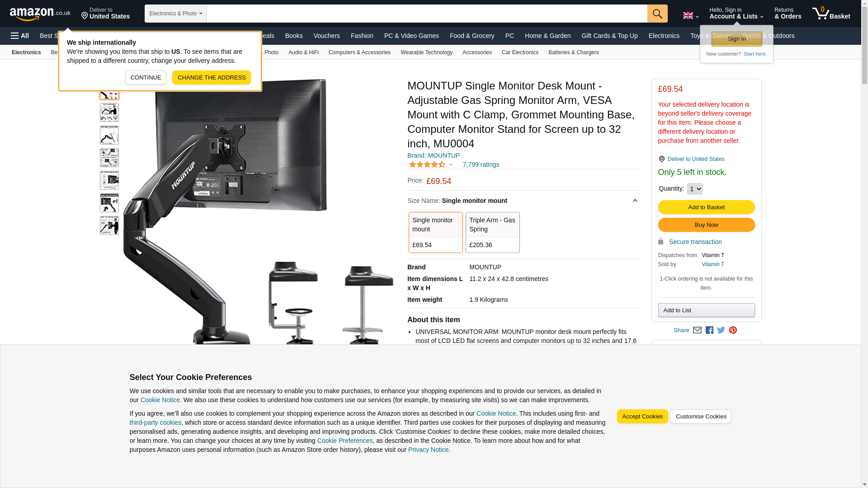Open the shopping basket icon
The height and width of the screenshot is (488, 868).
[831, 14]
